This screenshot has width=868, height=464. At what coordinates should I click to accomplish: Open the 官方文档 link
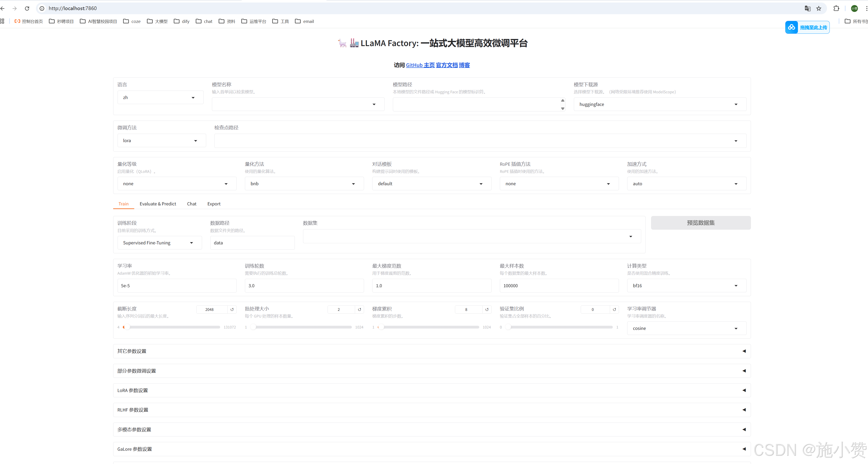point(447,65)
